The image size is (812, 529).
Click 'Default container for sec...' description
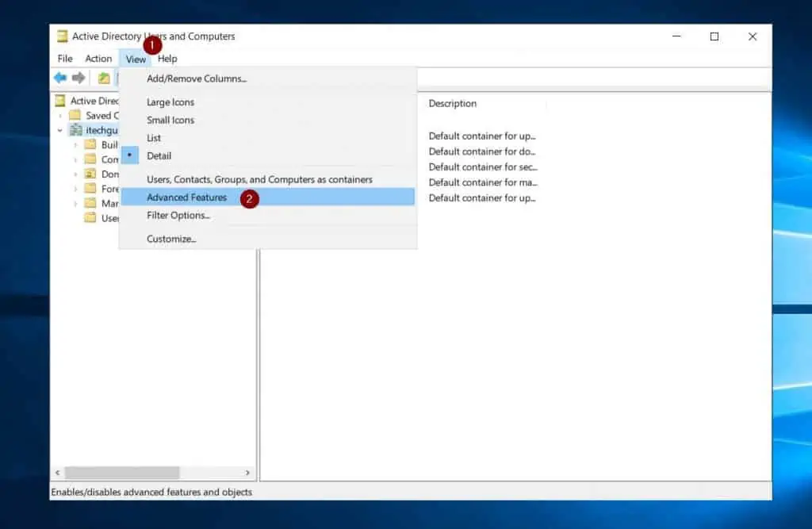pos(483,167)
